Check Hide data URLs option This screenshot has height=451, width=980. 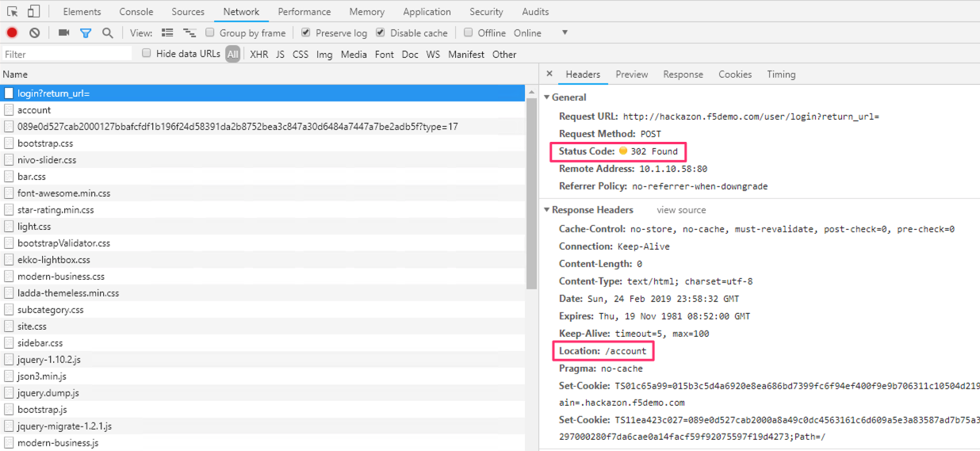pos(147,53)
